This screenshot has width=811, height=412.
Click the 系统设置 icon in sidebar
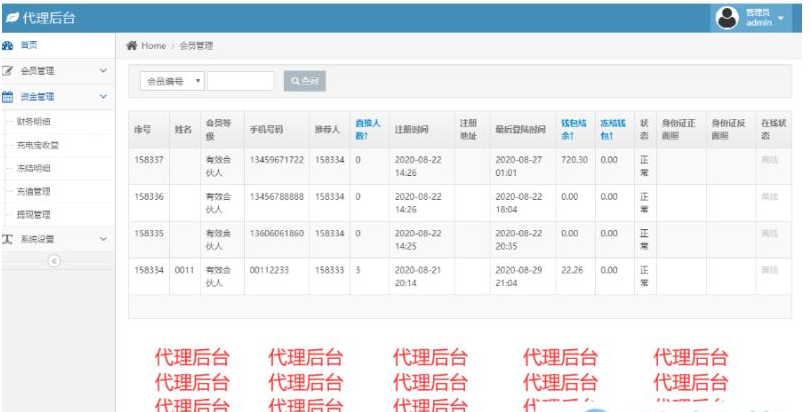[8, 239]
